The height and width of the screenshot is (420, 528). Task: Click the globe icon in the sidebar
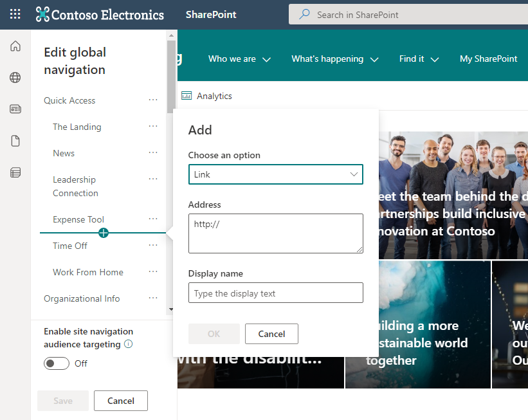[15, 77]
